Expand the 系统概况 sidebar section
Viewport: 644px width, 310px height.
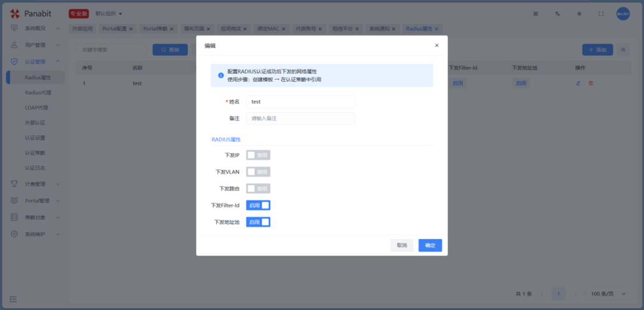click(58, 29)
